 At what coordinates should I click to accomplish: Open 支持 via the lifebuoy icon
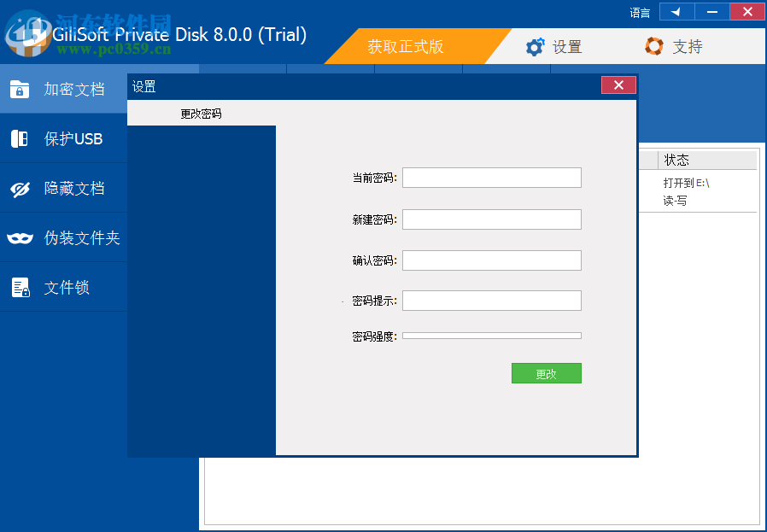tap(654, 46)
